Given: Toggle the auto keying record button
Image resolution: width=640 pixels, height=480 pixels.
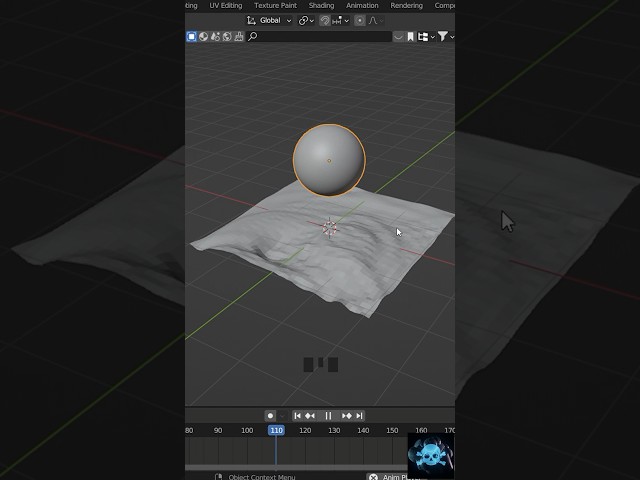Looking at the screenshot, I should (270, 416).
